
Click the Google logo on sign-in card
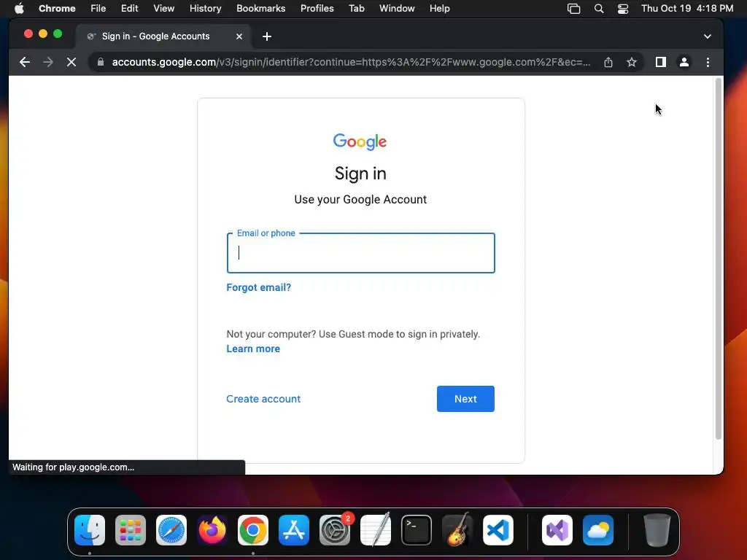(360, 141)
